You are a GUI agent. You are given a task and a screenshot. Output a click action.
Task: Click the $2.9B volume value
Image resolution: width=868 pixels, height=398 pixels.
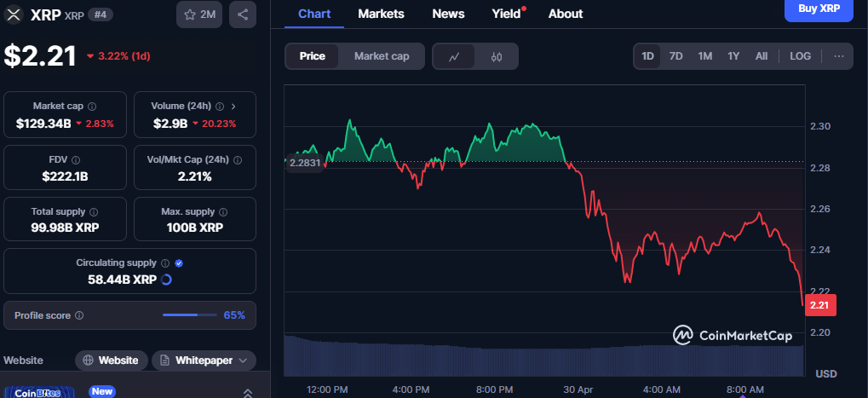[x=170, y=124]
